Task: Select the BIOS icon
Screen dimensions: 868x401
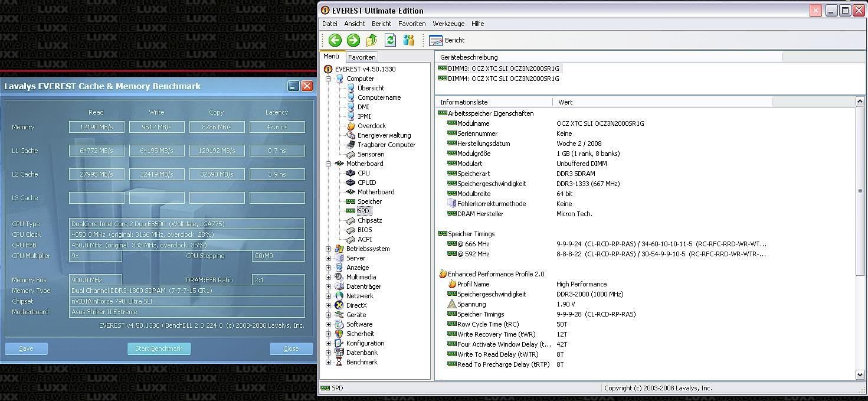Action: tap(351, 230)
